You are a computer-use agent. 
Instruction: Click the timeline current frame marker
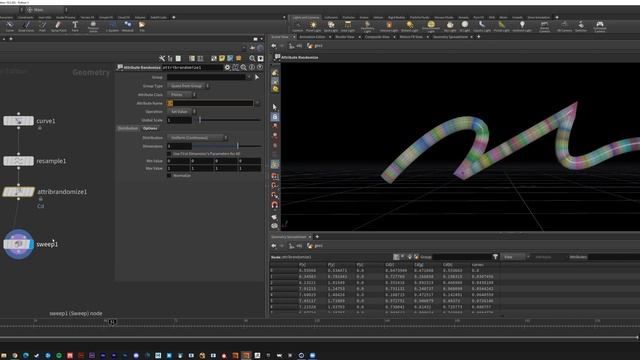click(112, 322)
